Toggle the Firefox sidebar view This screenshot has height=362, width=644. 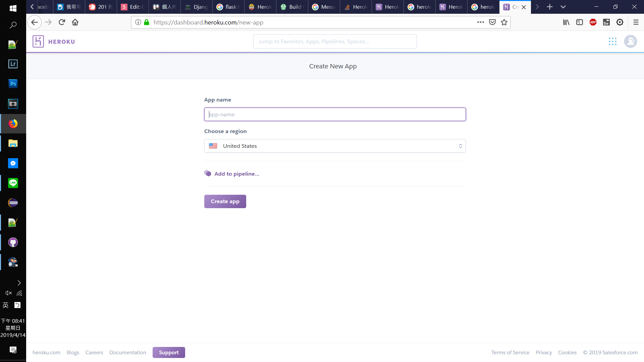point(580,22)
